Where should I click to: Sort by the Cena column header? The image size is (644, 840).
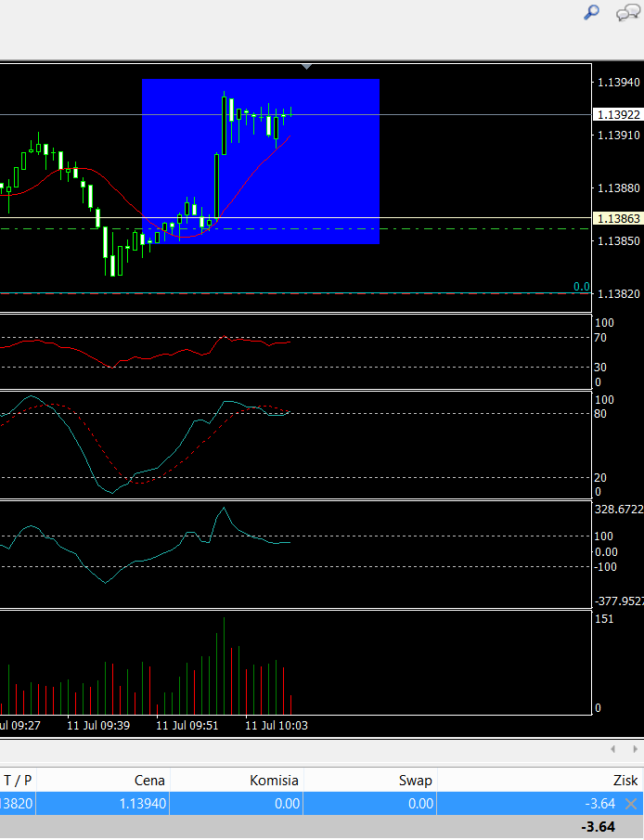pyautogui.click(x=103, y=780)
